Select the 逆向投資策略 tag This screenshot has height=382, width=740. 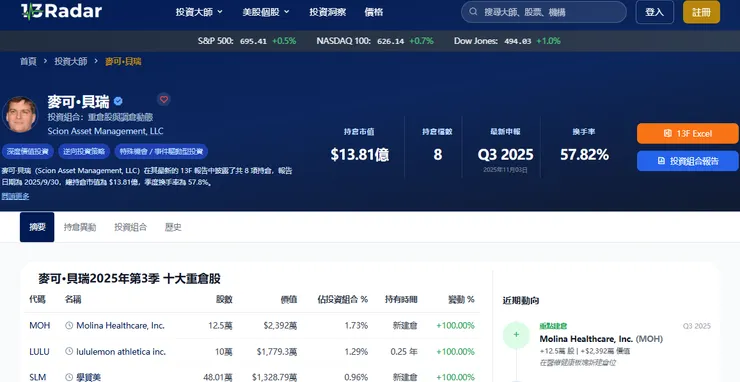click(84, 152)
